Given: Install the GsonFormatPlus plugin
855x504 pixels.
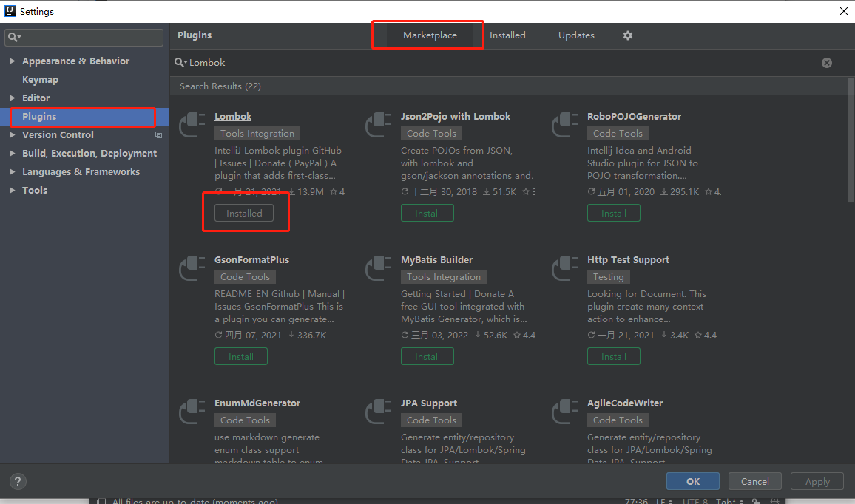Looking at the screenshot, I should 241,356.
